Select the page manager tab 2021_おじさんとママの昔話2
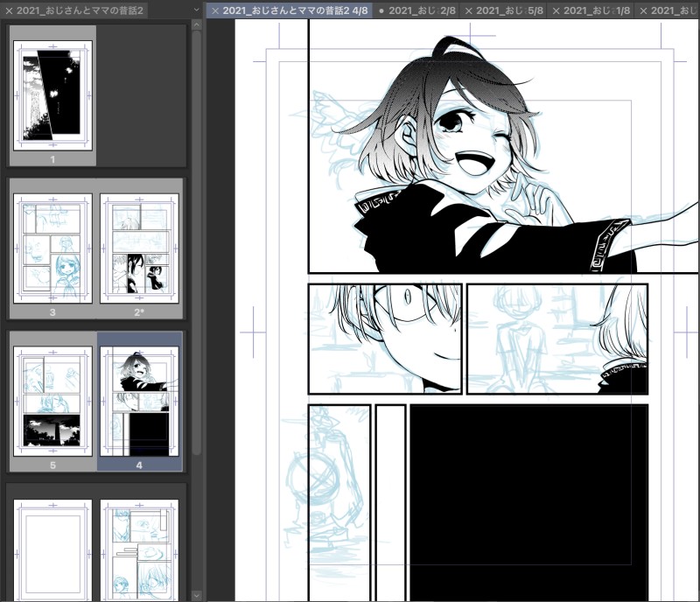 click(x=80, y=10)
